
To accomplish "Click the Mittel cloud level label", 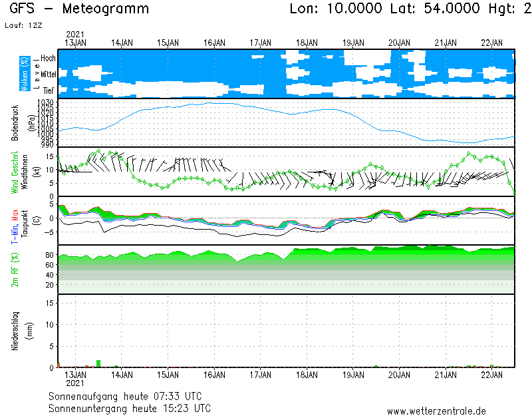I will [x=48, y=75].
